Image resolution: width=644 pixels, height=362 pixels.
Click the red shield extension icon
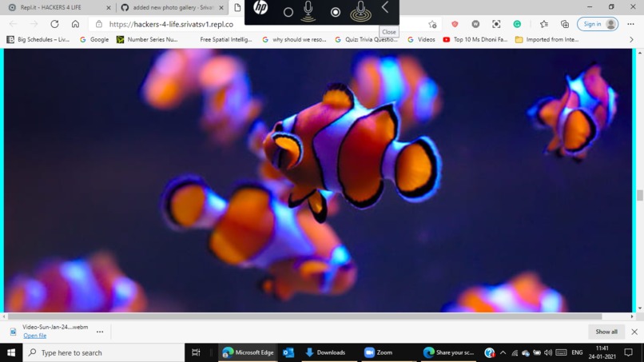click(x=455, y=24)
